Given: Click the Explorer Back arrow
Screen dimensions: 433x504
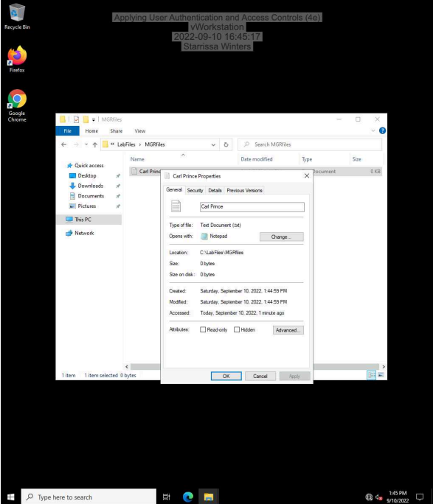Looking at the screenshot, I should click(63, 144).
